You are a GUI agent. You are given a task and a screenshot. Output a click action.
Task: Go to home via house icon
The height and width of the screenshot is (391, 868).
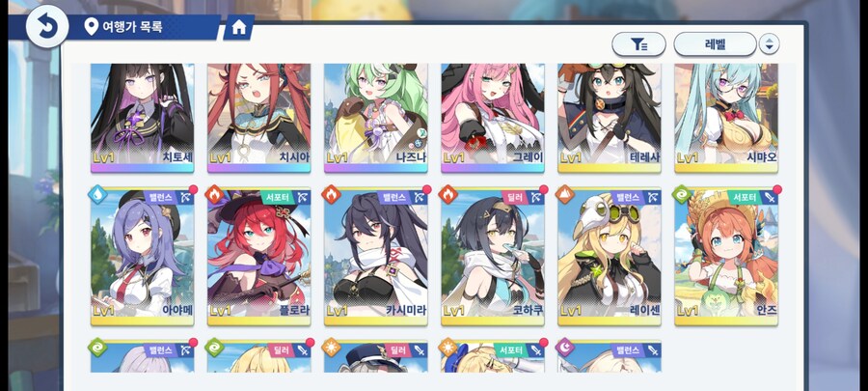(x=238, y=27)
